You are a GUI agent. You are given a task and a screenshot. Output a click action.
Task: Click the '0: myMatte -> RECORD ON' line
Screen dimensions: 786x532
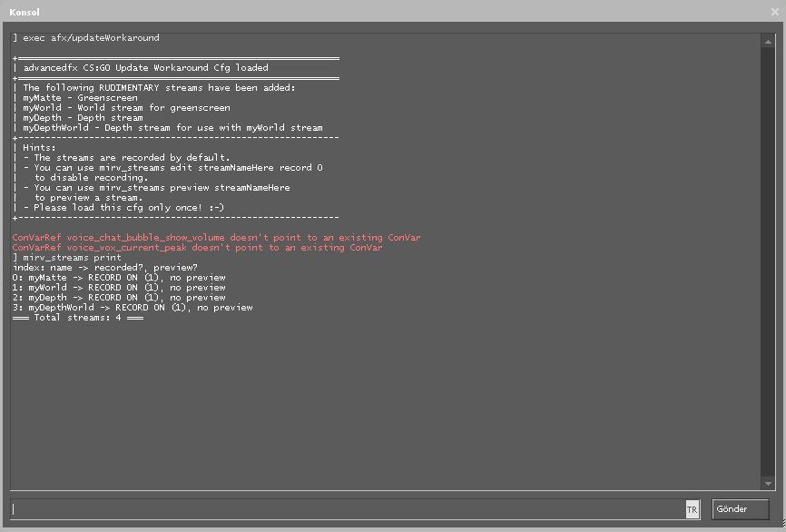click(x=119, y=278)
